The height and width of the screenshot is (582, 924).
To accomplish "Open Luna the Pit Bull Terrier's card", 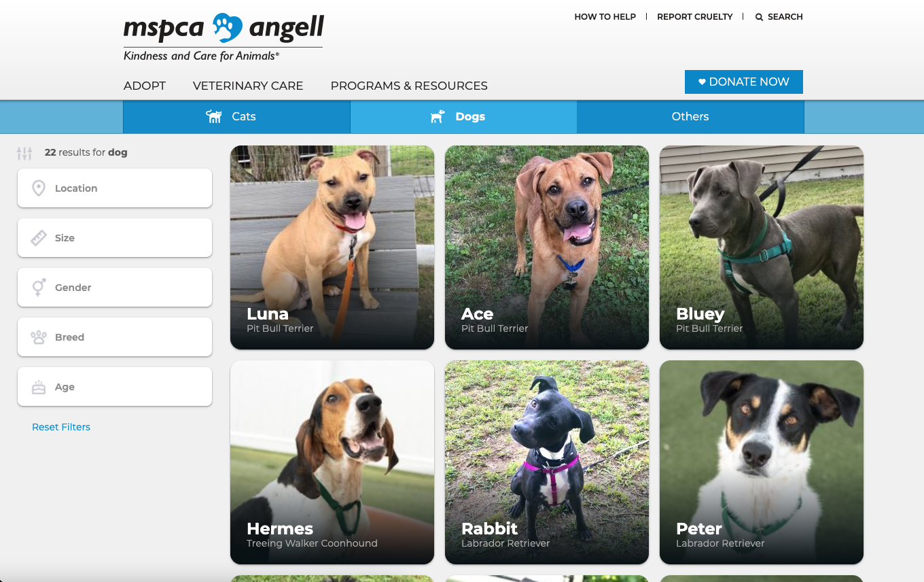I will point(332,247).
